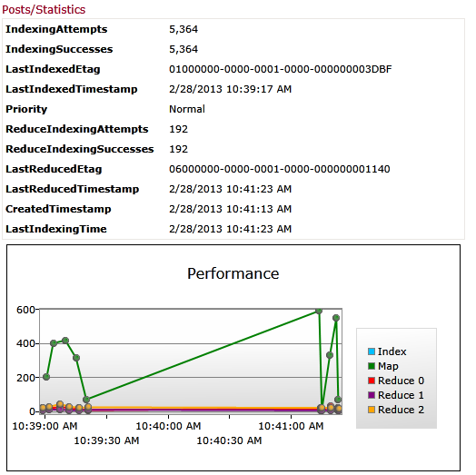This screenshot has height=475, width=476.
Task: Click the IndexingAttempts value 5,364
Action: coord(183,29)
